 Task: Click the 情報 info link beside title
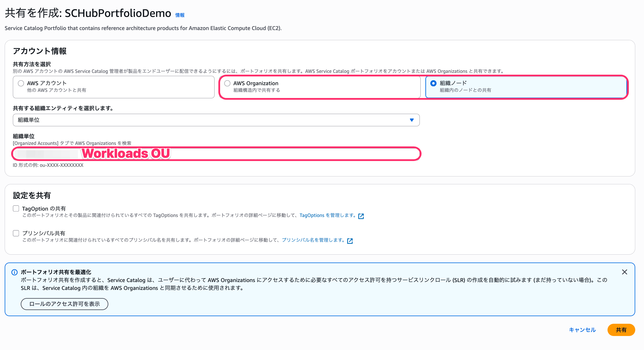pyautogui.click(x=180, y=15)
